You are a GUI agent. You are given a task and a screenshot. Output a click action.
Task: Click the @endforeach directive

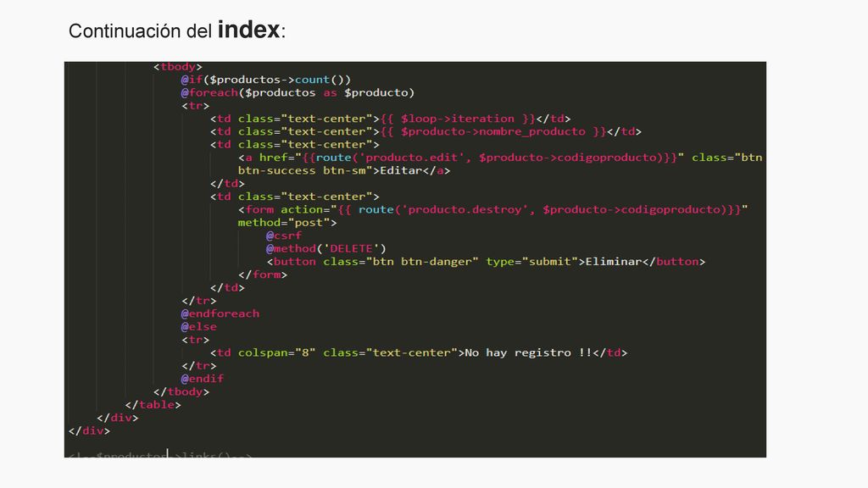pos(220,313)
